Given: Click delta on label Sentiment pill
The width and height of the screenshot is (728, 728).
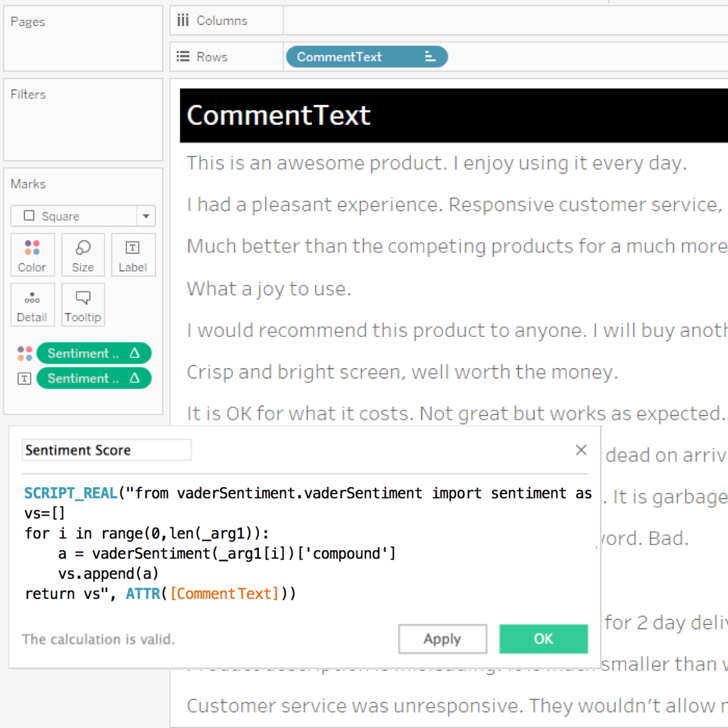Looking at the screenshot, I should click(135, 379).
